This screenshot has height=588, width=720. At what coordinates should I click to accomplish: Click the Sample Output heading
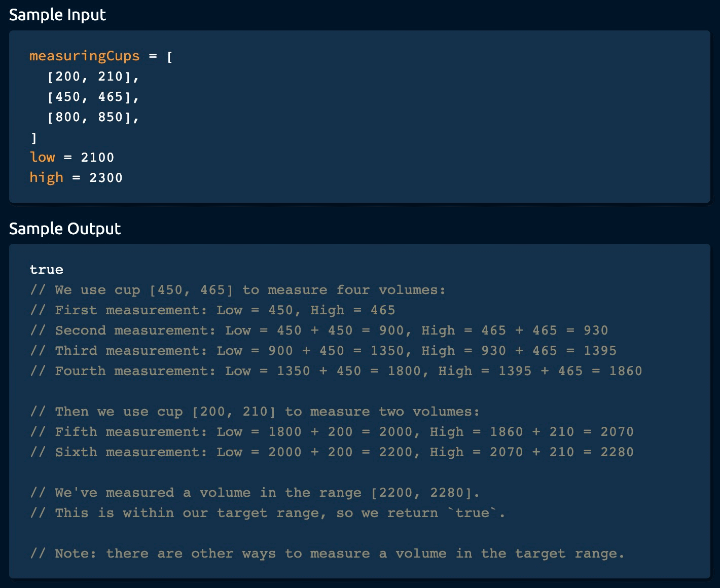pos(65,229)
